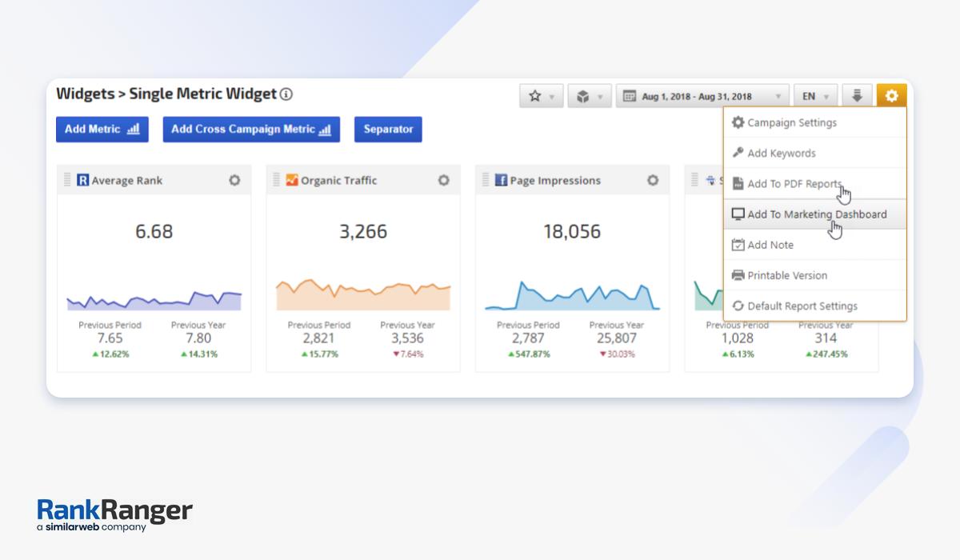The width and height of the screenshot is (960, 560).
Task: Open the EN language dropdown
Action: point(815,96)
